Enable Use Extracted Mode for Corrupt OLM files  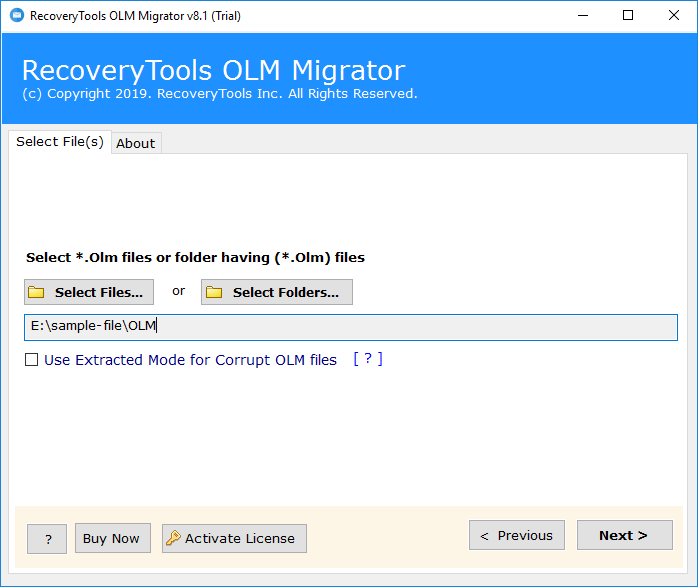32,360
